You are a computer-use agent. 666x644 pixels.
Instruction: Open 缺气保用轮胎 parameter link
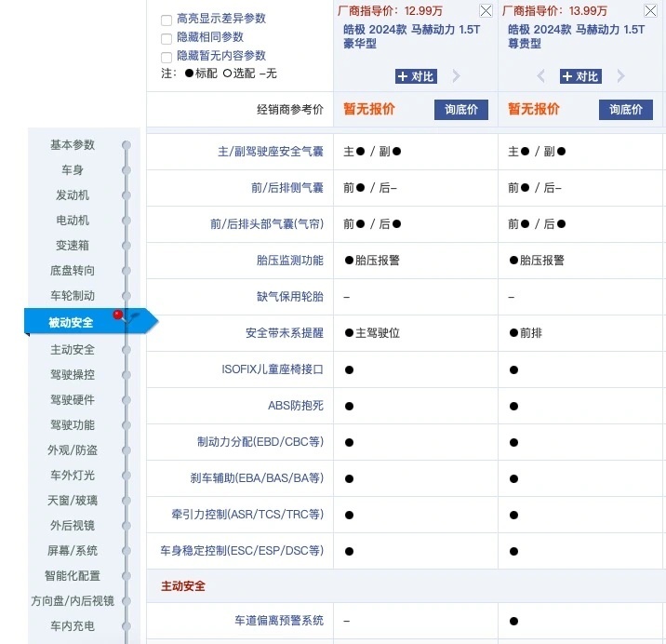click(290, 296)
